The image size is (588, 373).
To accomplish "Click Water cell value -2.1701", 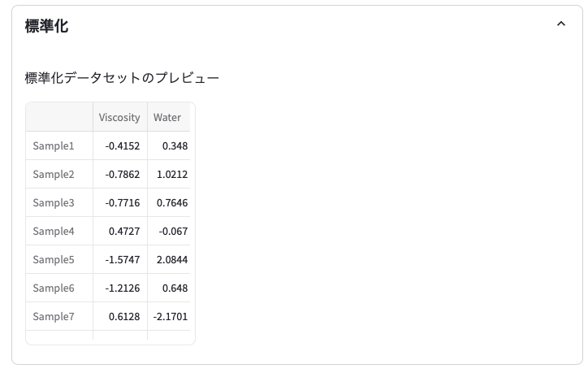I will (172, 317).
